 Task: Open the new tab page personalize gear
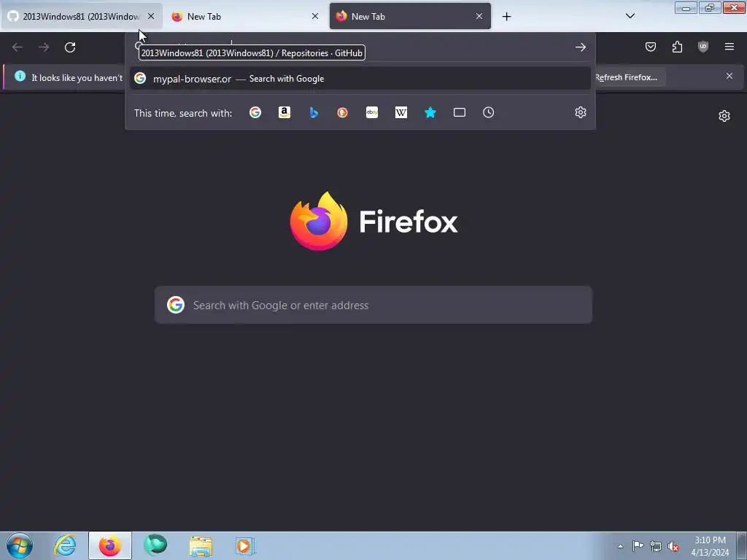pyautogui.click(x=724, y=116)
